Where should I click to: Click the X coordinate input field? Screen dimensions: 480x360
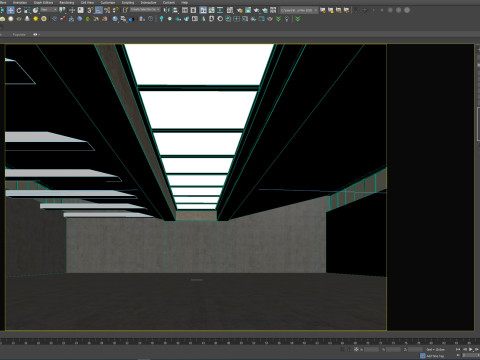pyautogui.click(x=371, y=350)
